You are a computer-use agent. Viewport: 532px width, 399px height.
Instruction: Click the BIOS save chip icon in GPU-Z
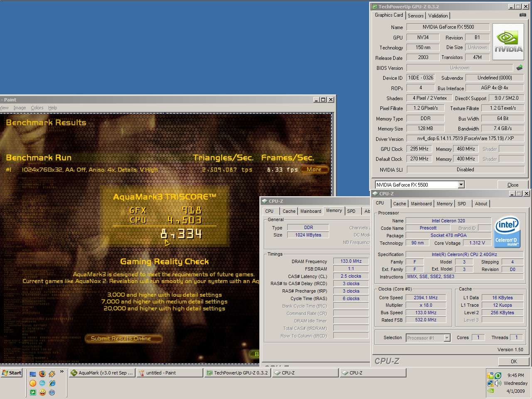(x=520, y=67)
